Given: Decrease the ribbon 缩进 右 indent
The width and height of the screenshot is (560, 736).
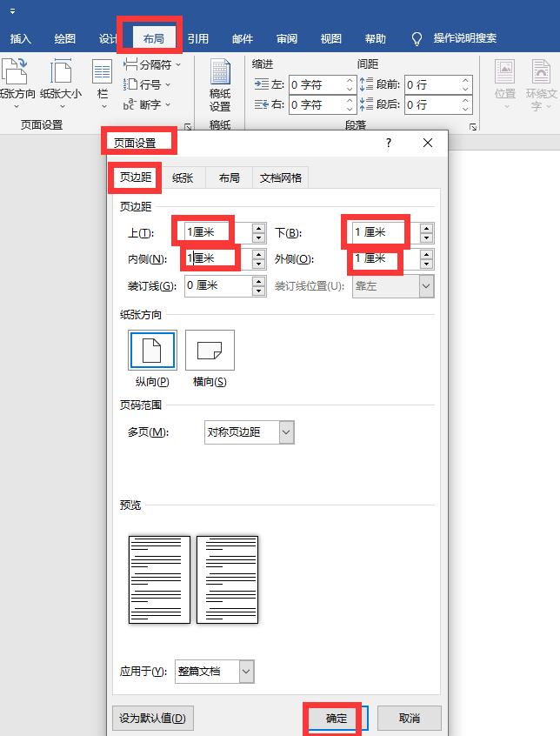Looking at the screenshot, I should pos(350,110).
